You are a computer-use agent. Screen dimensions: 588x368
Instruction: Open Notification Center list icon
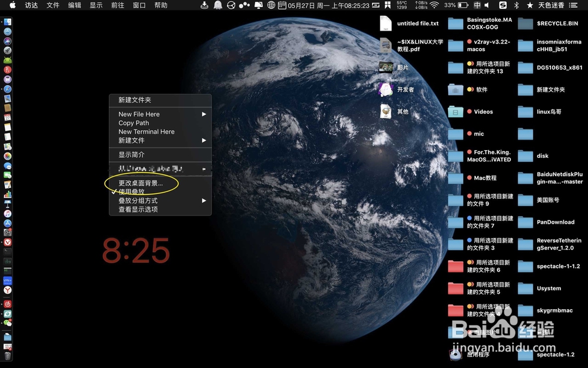pos(573,5)
